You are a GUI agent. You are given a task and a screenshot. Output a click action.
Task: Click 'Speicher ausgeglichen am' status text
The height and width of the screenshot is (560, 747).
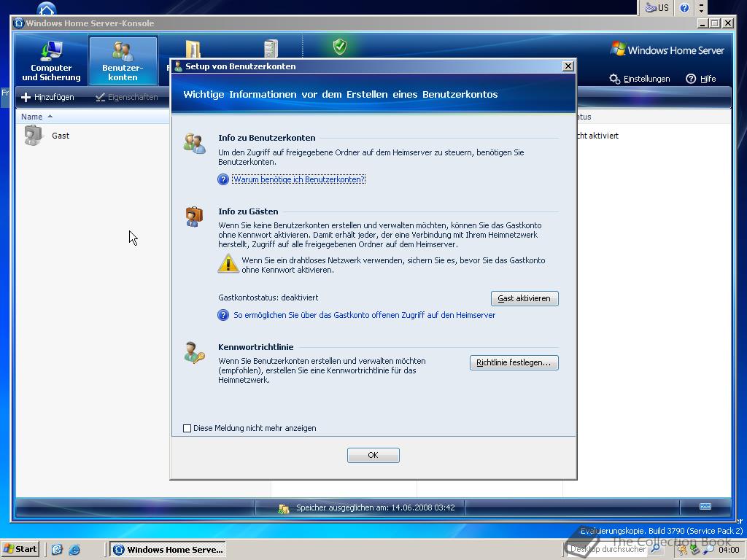[376, 507]
